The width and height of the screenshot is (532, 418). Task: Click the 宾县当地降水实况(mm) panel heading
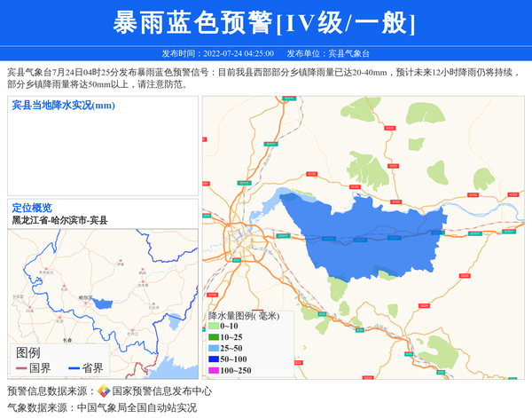pos(63,106)
